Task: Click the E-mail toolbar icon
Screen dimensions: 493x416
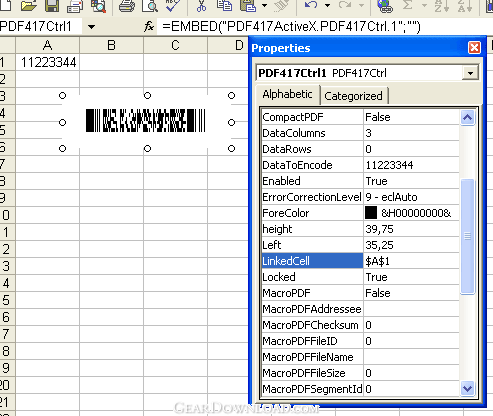Action: point(75,5)
